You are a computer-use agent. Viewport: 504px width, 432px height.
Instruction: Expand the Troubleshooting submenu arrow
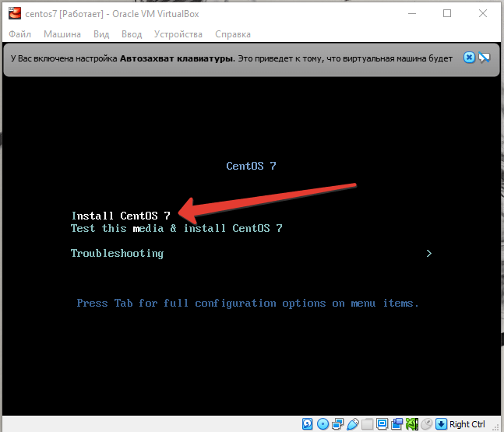[428, 253]
